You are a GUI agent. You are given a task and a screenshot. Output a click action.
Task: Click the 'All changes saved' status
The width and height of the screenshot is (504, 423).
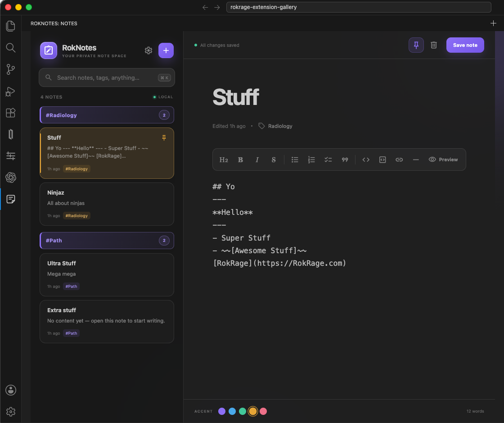217,45
